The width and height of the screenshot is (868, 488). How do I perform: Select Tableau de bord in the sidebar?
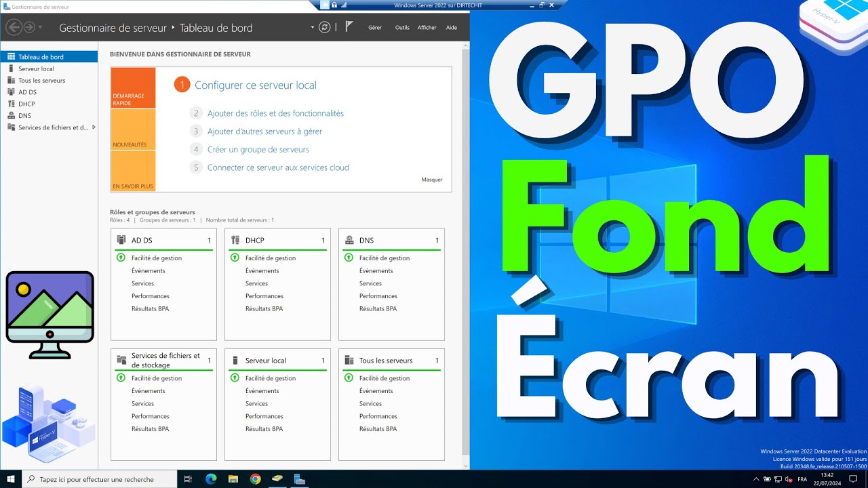point(49,57)
